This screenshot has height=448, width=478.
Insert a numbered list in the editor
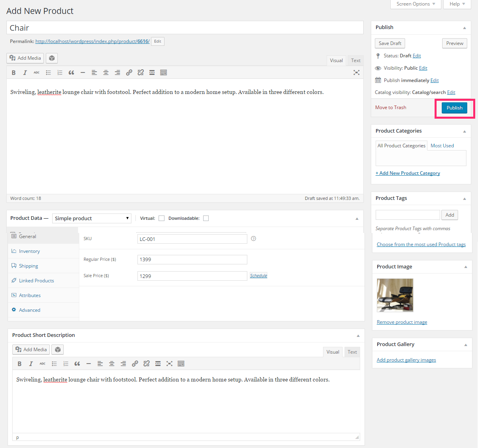(x=60, y=72)
